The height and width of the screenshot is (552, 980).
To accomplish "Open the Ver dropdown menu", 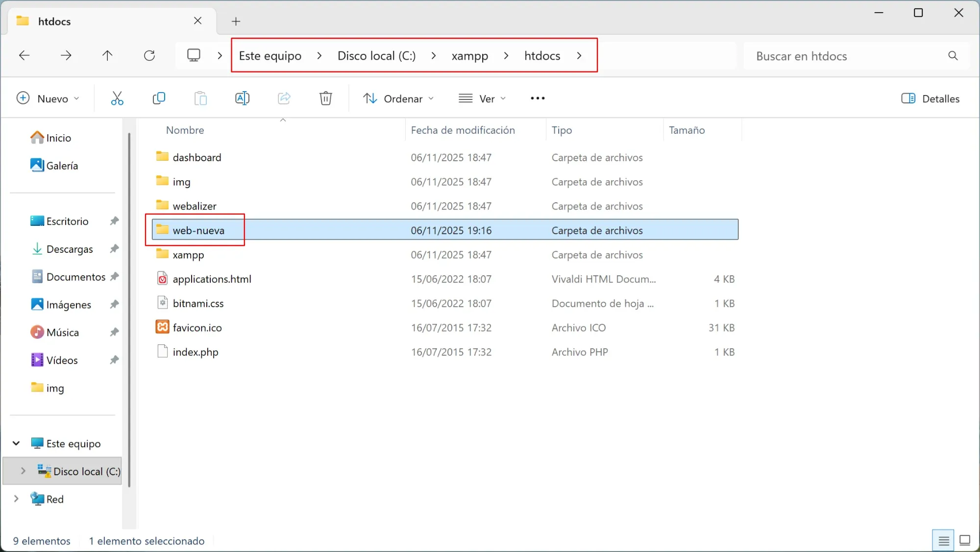I will (482, 98).
